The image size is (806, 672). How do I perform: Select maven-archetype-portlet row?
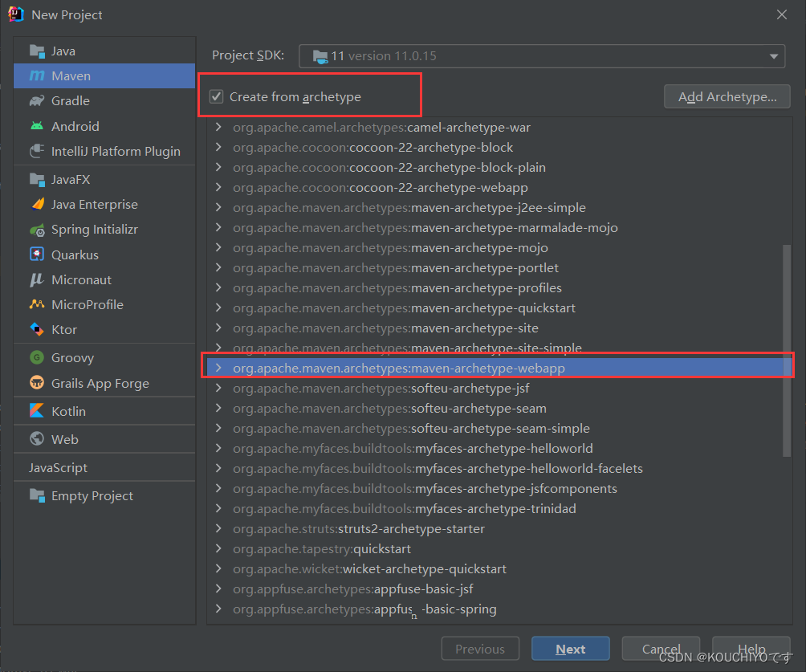pyautogui.click(x=499, y=267)
